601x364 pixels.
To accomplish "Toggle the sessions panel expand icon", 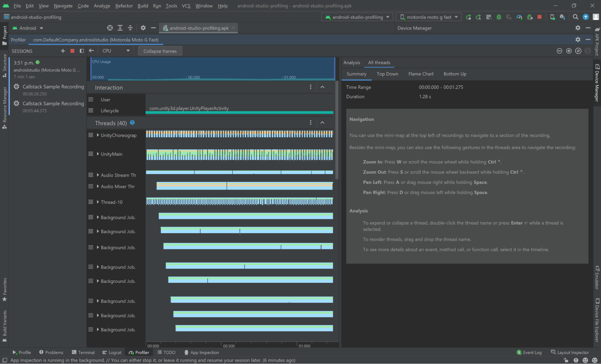I will coord(81,51).
